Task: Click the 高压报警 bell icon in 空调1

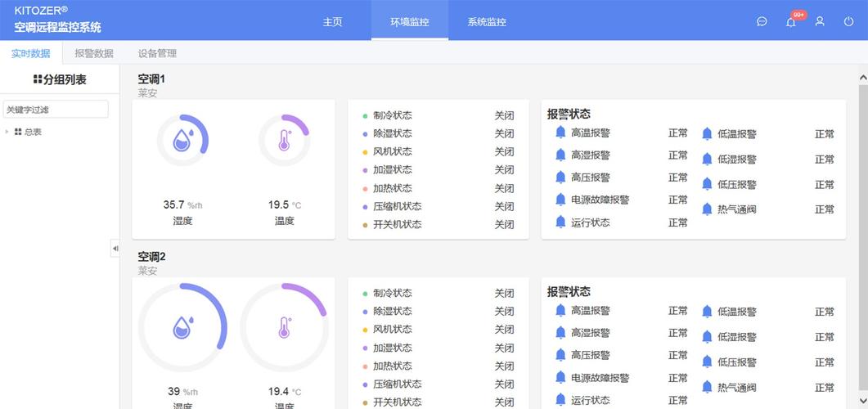Action: (x=560, y=178)
